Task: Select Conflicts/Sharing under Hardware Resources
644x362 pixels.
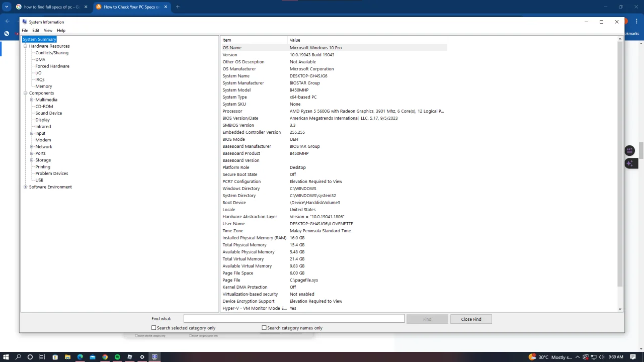Action: pos(52,53)
